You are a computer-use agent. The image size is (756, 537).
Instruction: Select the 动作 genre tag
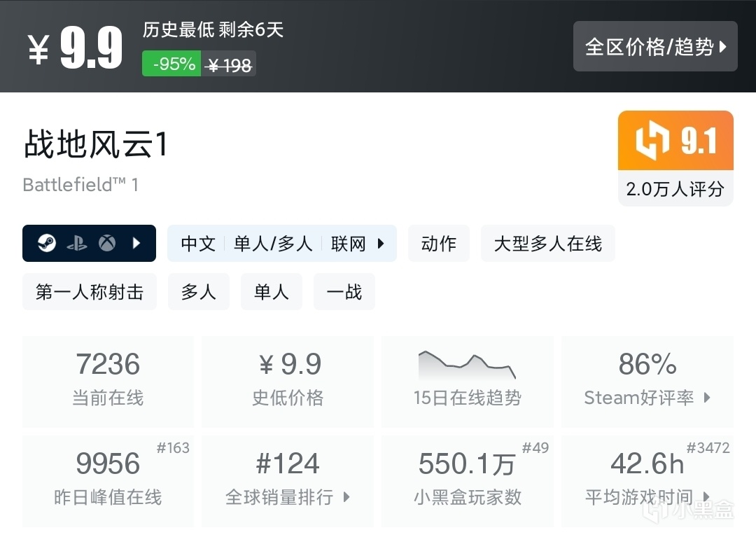coord(439,244)
